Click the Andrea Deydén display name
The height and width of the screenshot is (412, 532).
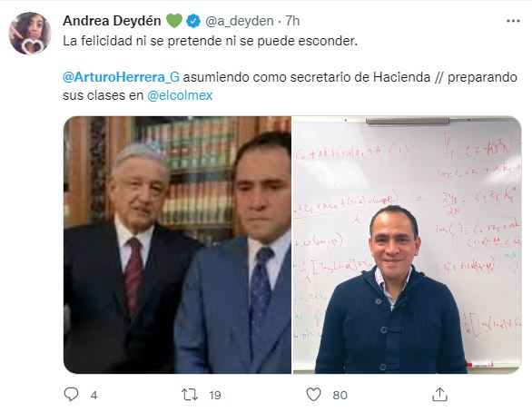112,21
